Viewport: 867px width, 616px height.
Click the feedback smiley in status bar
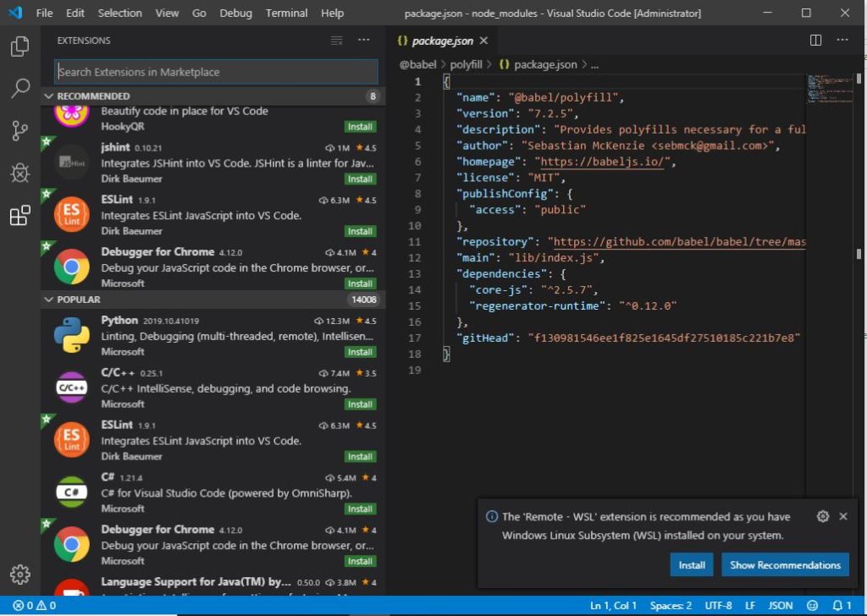[812, 606]
